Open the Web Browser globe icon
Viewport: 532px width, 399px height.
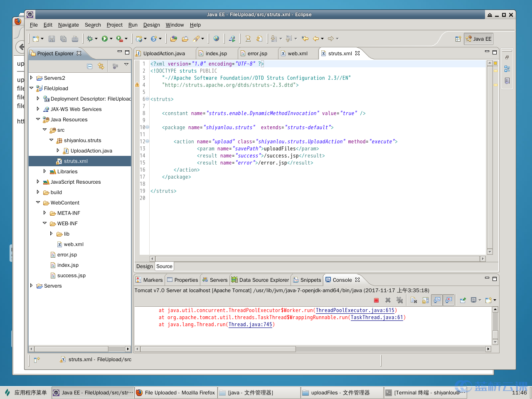[x=216, y=39]
